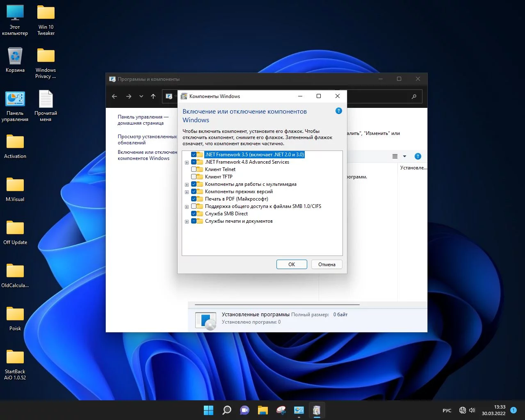525x420 pixels.
Task: Open taskbar Search magnifier icon
Action: [227, 410]
